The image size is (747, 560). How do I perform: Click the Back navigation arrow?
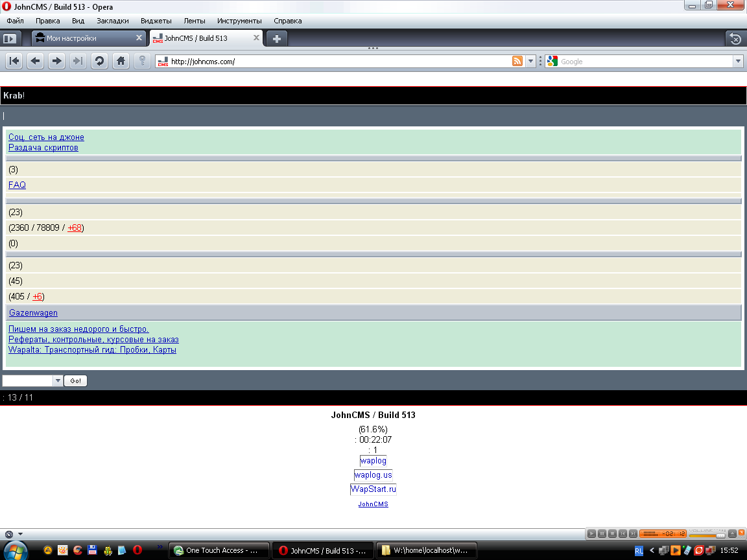pyautogui.click(x=36, y=61)
